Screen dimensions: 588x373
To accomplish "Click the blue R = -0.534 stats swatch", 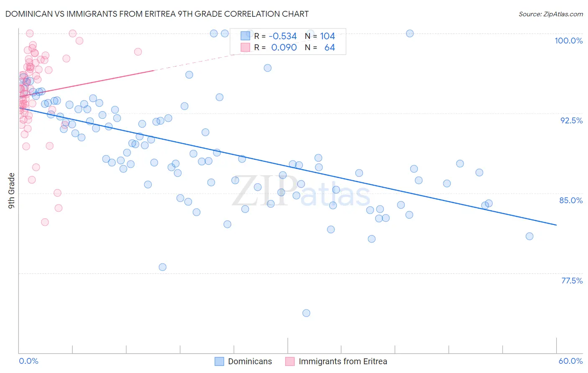I will [x=245, y=36].
